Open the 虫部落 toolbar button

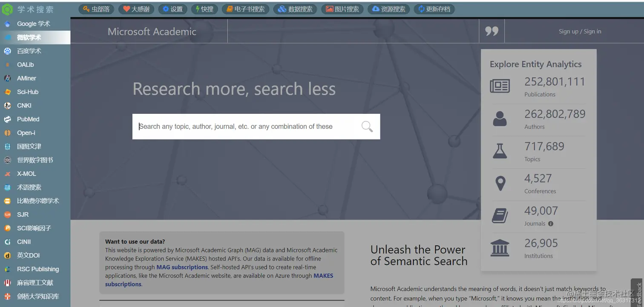[x=96, y=9]
